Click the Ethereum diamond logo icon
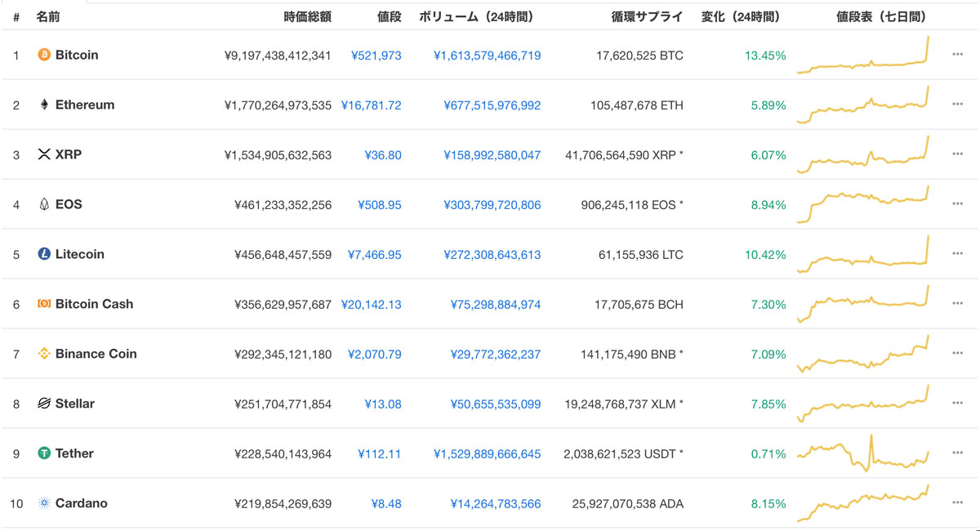The width and height of the screenshot is (980, 531). click(x=44, y=105)
